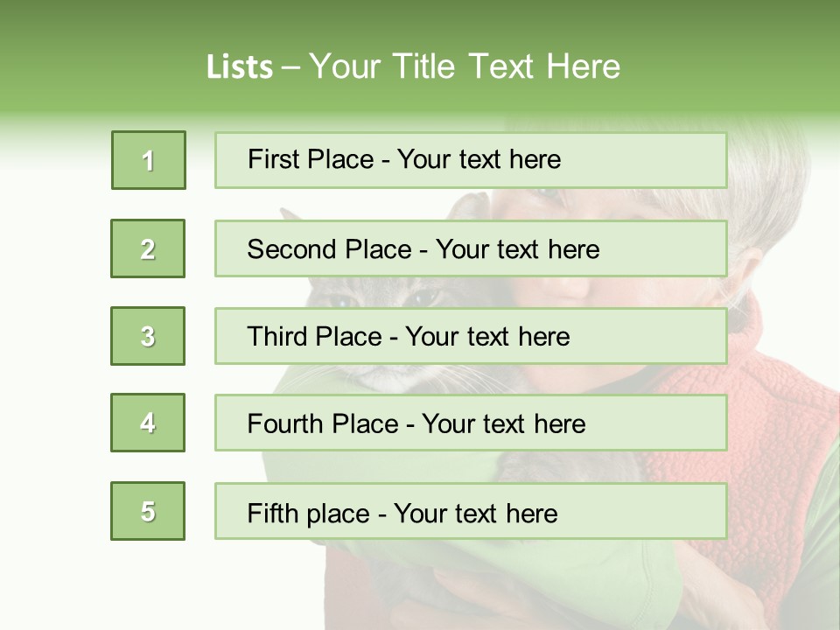Click the Your Title Text Here heading
The height and width of the screenshot is (630, 840).
(x=465, y=66)
